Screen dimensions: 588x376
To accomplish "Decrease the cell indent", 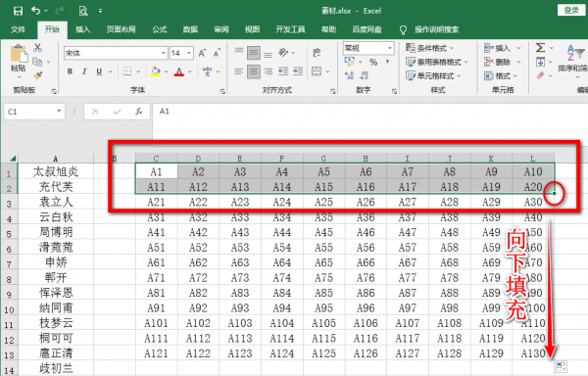I will coord(283,71).
